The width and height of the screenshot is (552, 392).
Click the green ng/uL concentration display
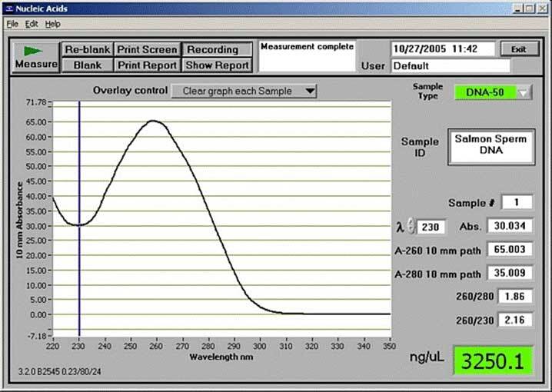[490, 360]
